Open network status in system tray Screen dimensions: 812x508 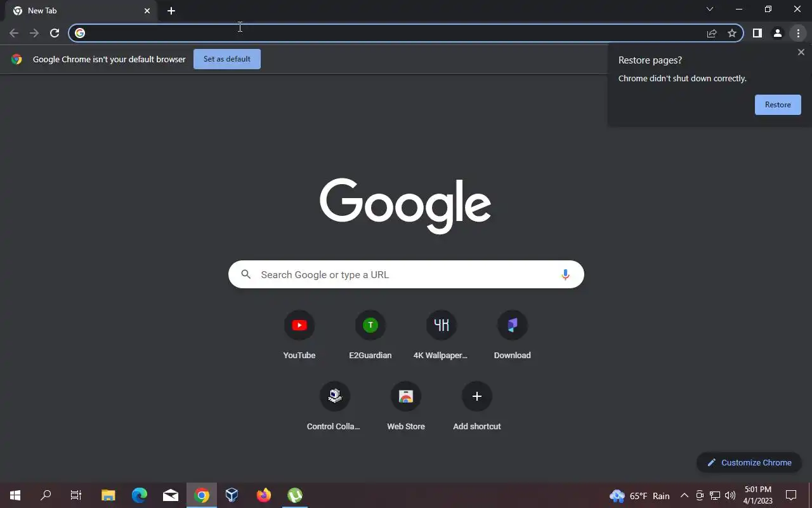tap(715, 496)
